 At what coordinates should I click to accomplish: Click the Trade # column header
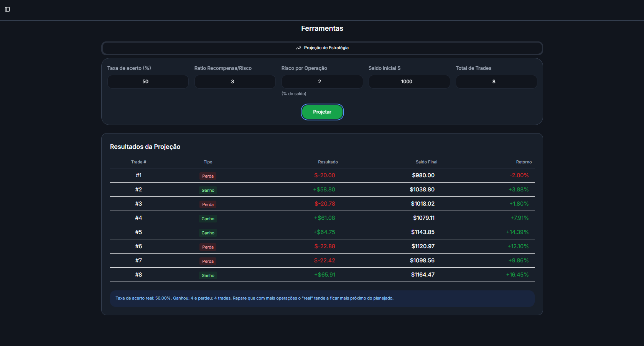(138, 162)
